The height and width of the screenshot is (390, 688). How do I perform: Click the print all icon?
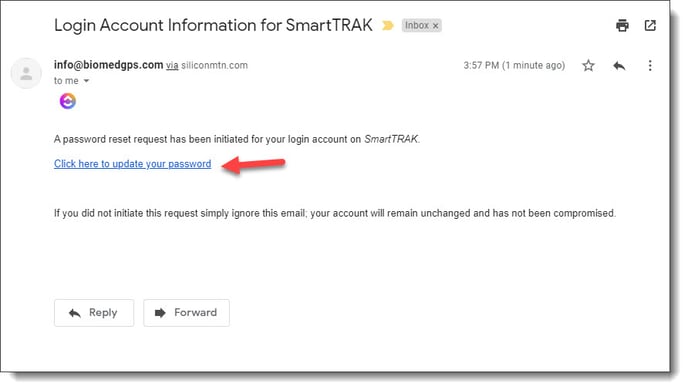(622, 25)
